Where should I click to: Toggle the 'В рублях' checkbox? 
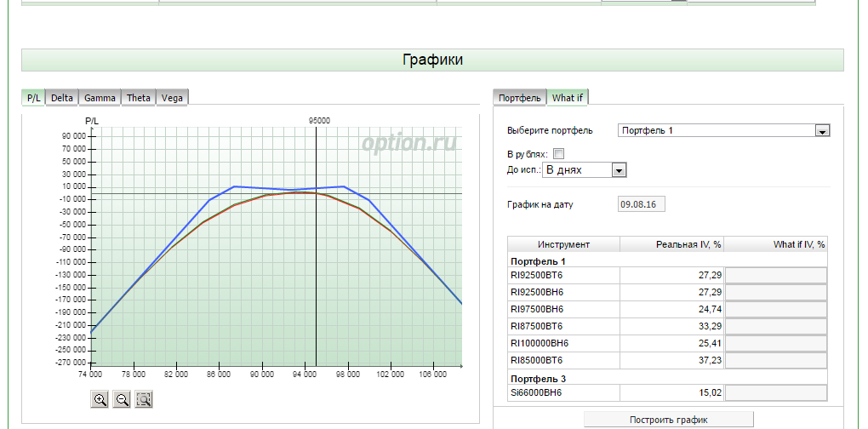tap(558, 154)
